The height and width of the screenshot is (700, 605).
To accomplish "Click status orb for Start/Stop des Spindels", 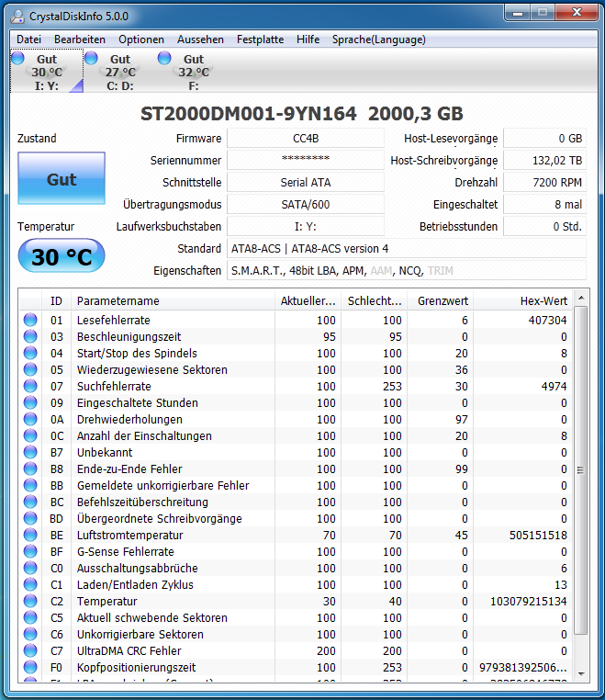I will coord(30,353).
